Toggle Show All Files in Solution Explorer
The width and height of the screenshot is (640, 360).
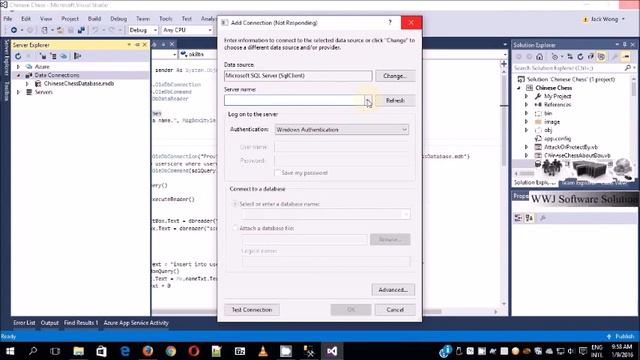tap(601, 57)
